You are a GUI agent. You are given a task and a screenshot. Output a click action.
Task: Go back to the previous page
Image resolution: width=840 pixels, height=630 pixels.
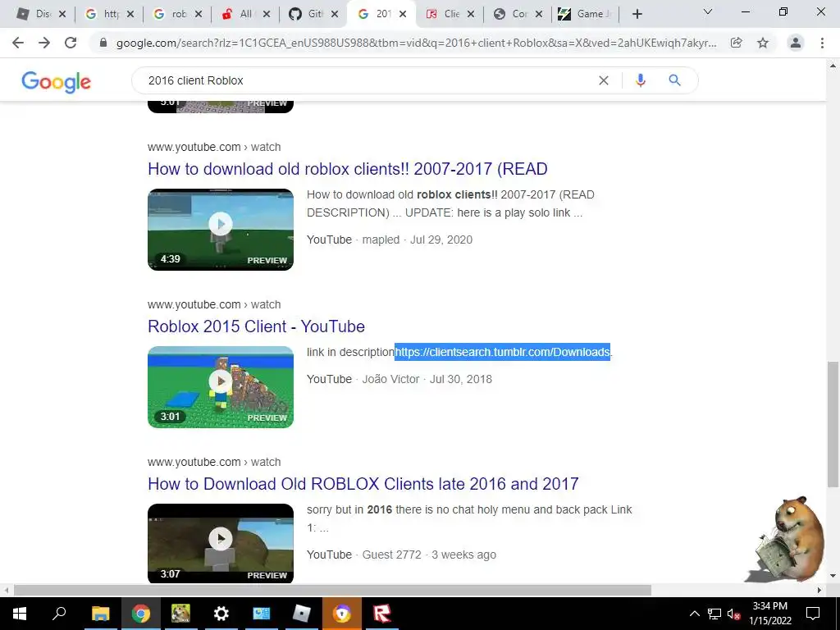(18, 43)
